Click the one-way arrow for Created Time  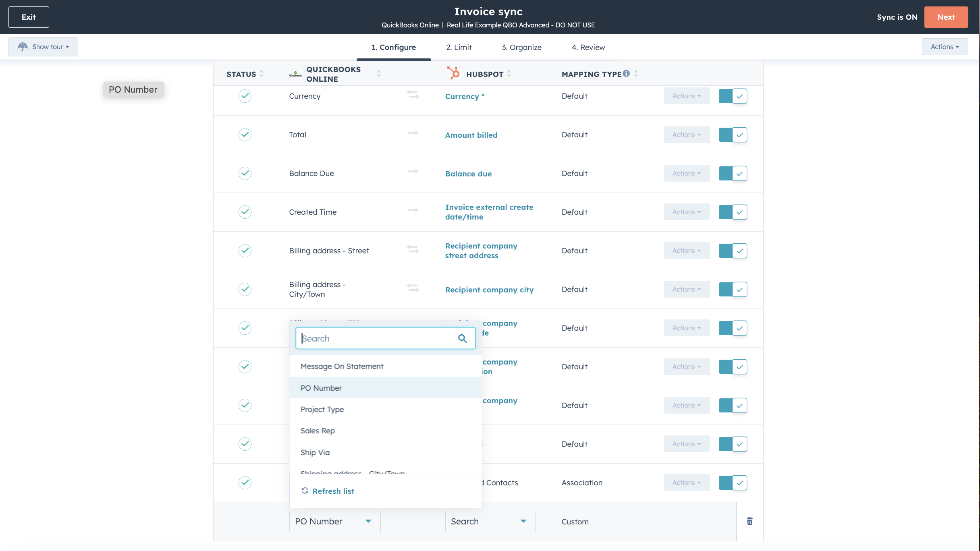pos(413,210)
